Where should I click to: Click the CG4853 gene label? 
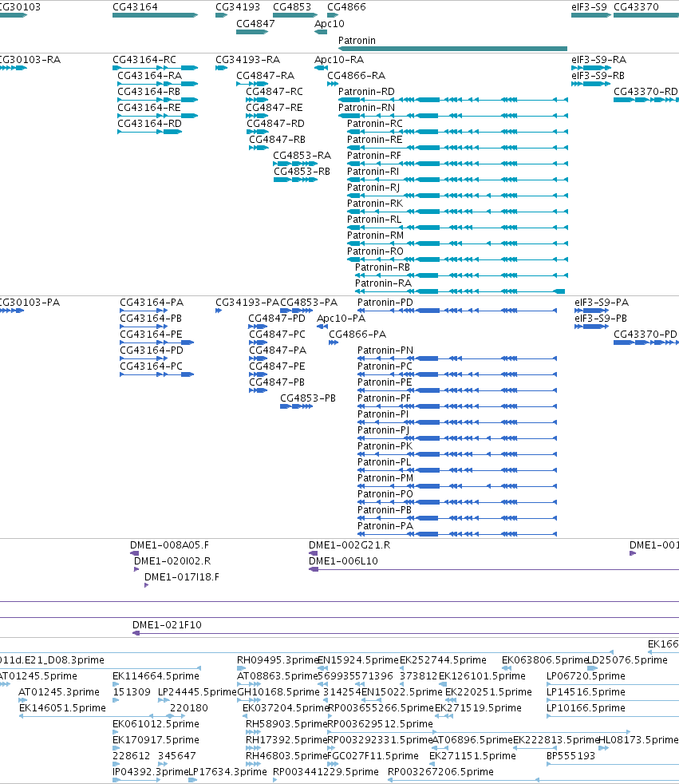point(292,7)
